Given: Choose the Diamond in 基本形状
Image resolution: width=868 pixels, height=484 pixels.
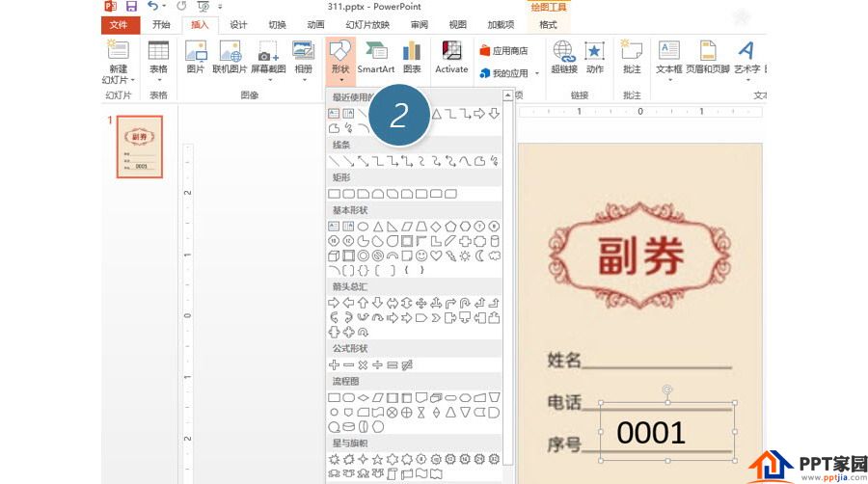Looking at the screenshot, I should (x=436, y=227).
